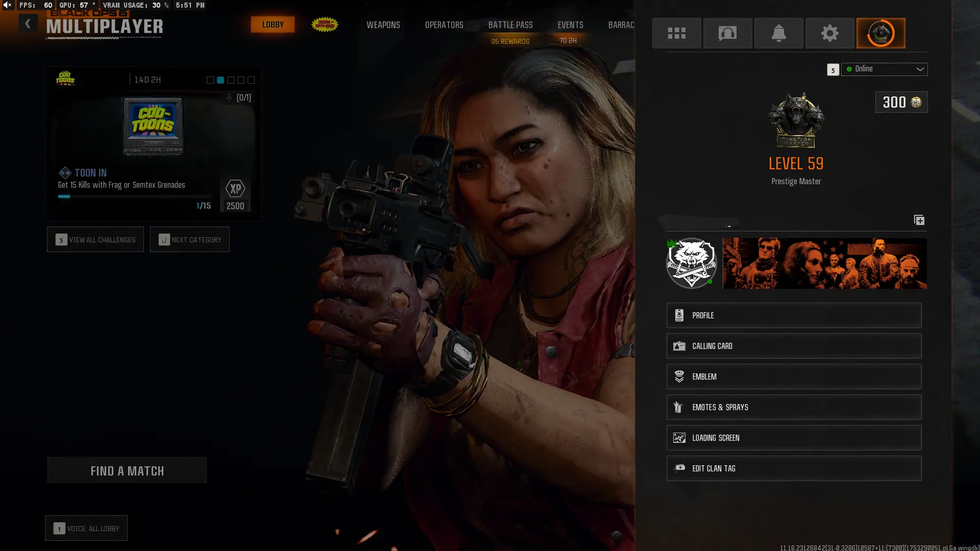
Task: Click the back arrow beside Multiplayer
Action: [28, 24]
